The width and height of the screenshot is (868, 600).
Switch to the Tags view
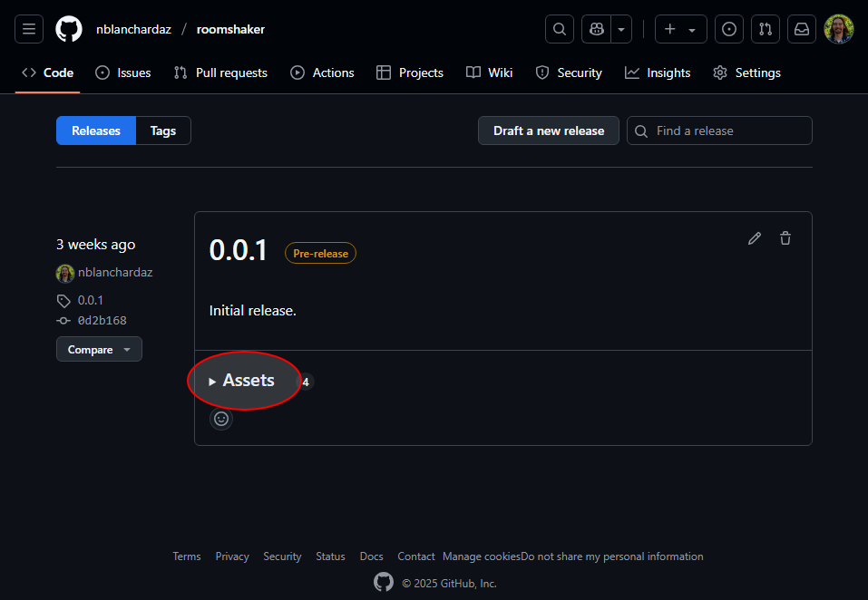point(163,131)
